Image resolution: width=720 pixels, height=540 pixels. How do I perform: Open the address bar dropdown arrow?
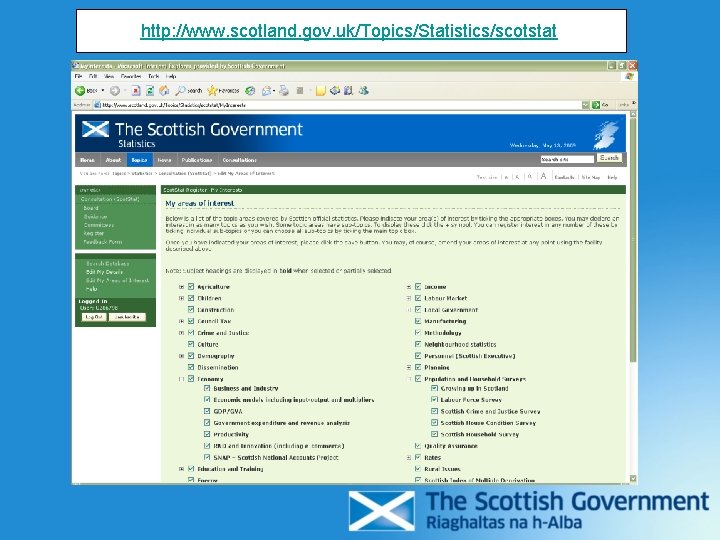pos(585,105)
